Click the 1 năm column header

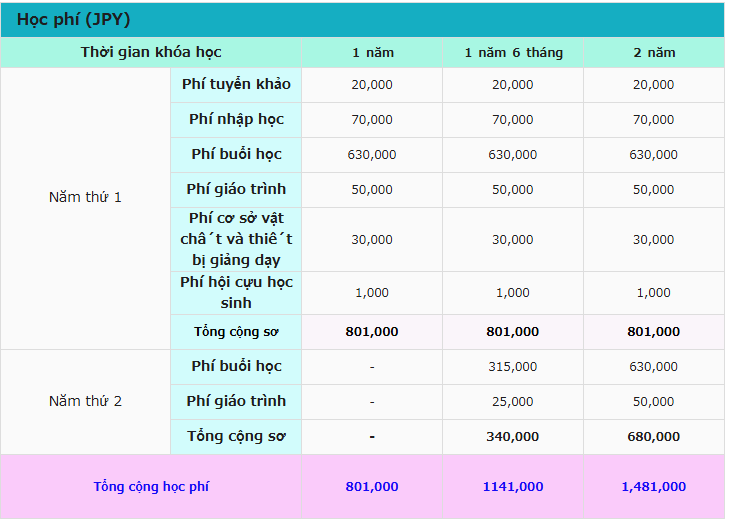point(372,52)
